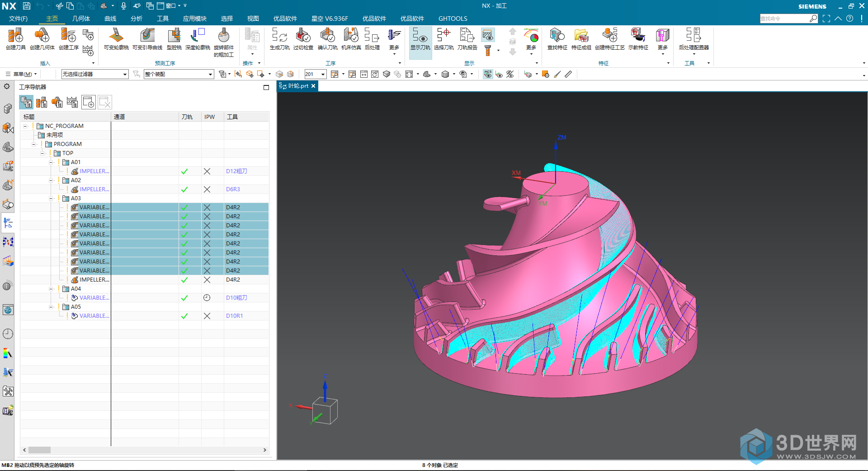Switch to geometry view icon

pyautogui.click(x=57, y=103)
